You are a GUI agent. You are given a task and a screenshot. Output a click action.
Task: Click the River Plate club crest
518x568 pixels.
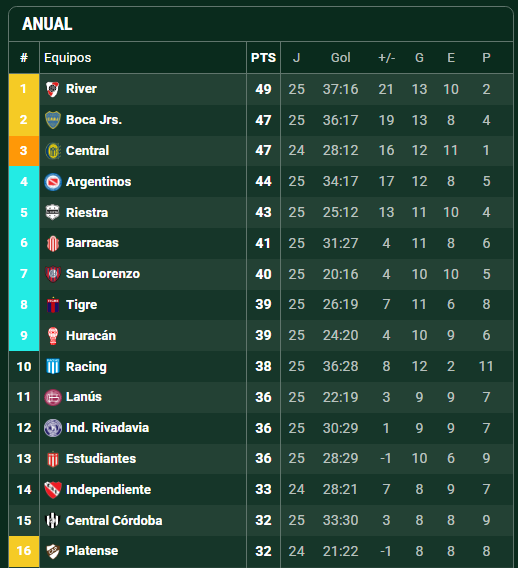click(x=53, y=89)
